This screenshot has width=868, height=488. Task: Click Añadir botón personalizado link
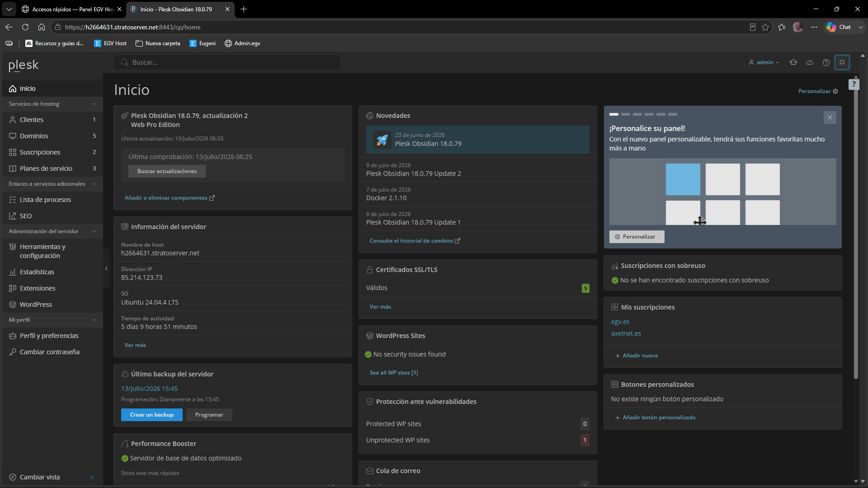click(x=656, y=418)
